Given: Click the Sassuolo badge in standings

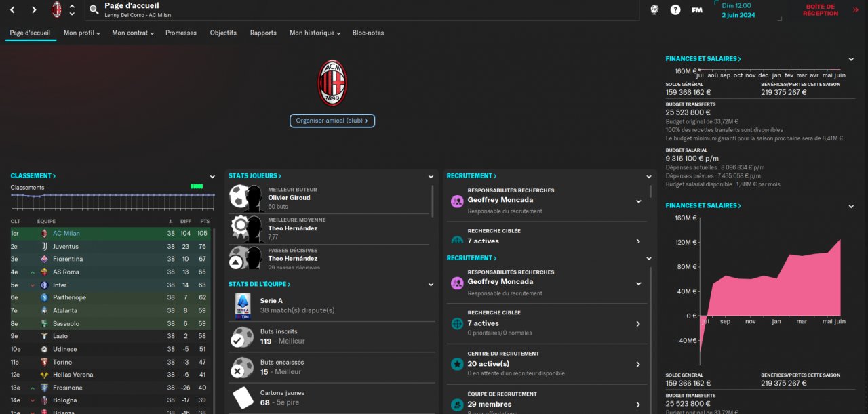Looking at the screenshot, I should tap(45, 323).
